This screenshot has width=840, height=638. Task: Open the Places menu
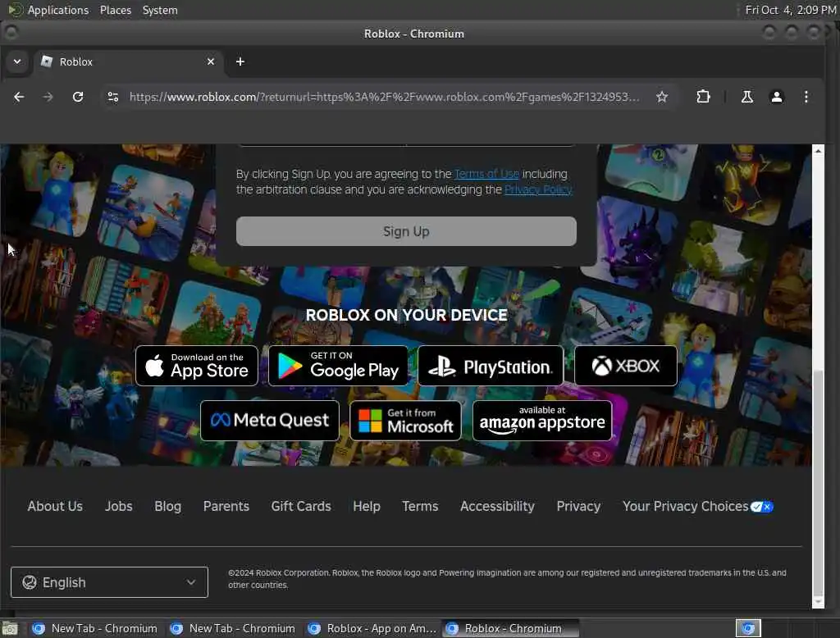pyautogui.click(x=115, y=10)
